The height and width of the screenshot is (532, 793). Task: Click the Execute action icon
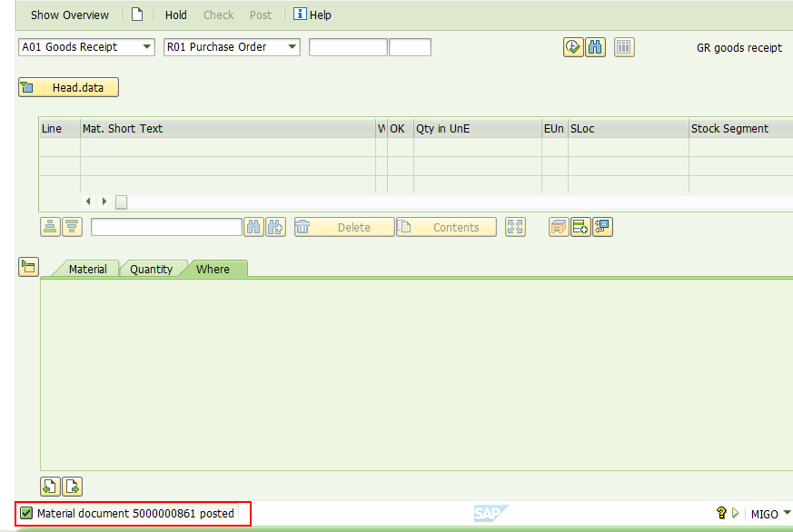572,46
